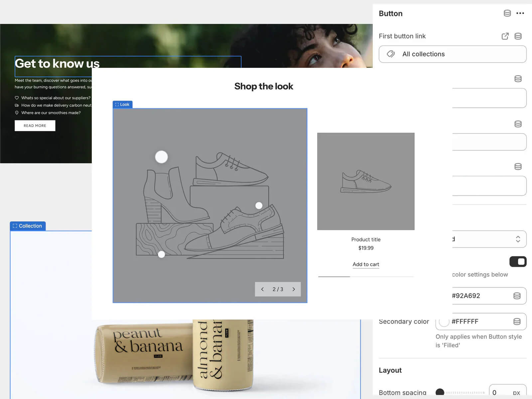Screen dimensions: 532x399
Task: Open the three-dot menu in the Button panel
Action: point(520,13)
